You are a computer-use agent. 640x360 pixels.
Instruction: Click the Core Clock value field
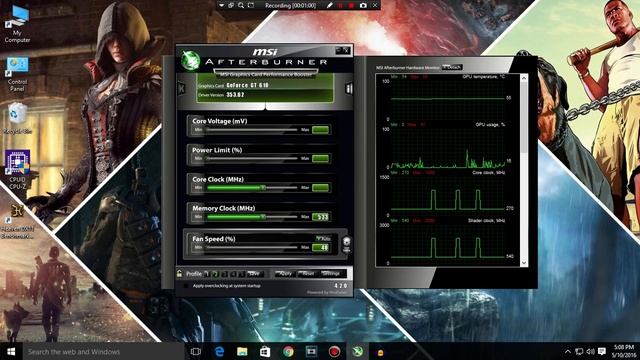point(320,187)
